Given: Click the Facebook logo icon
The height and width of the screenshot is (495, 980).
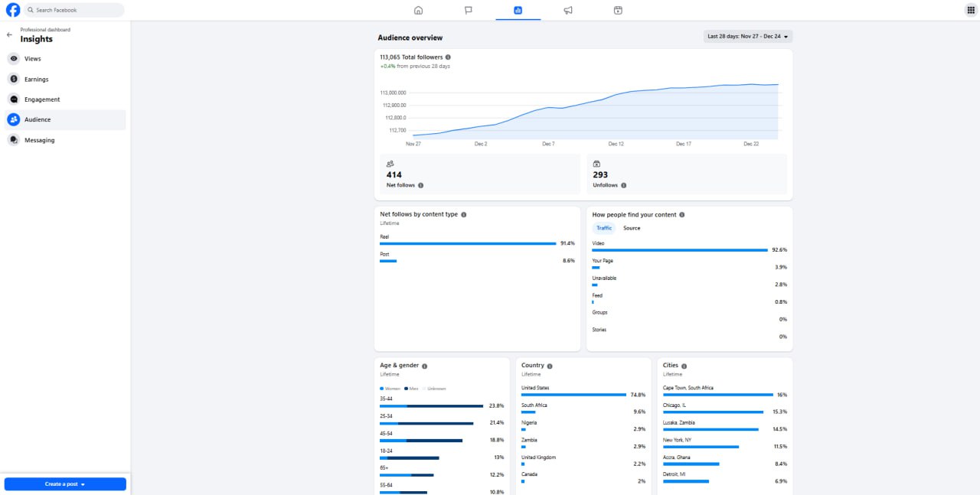Looking at the screenshot, I should (13, 10).
